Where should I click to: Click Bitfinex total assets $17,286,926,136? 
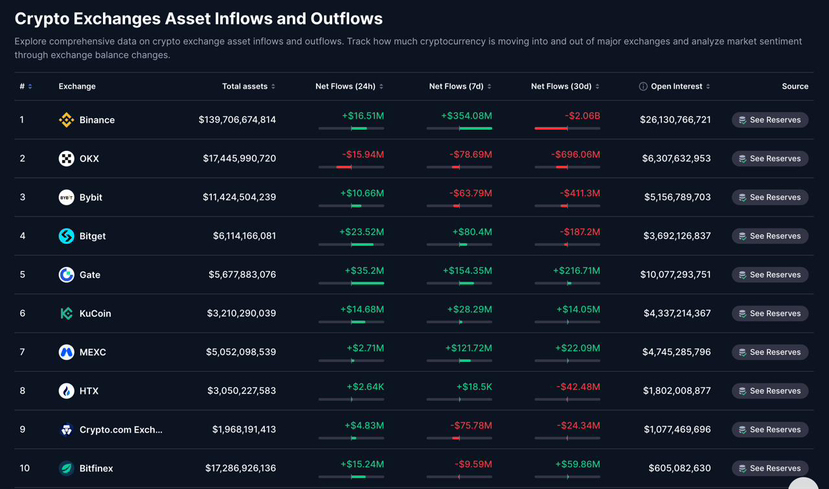[x=241, y=468]
